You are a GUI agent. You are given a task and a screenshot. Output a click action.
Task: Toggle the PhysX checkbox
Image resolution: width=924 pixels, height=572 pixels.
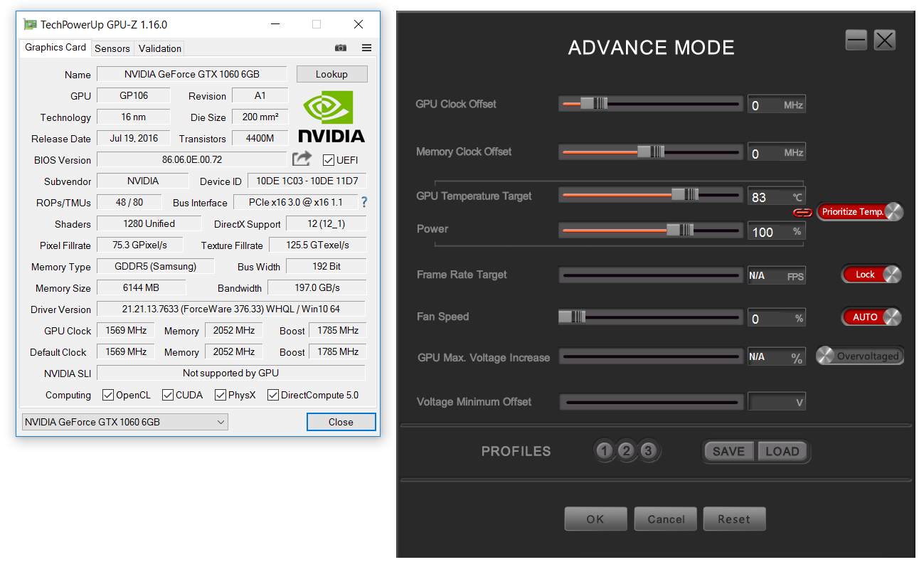point(221,395)
